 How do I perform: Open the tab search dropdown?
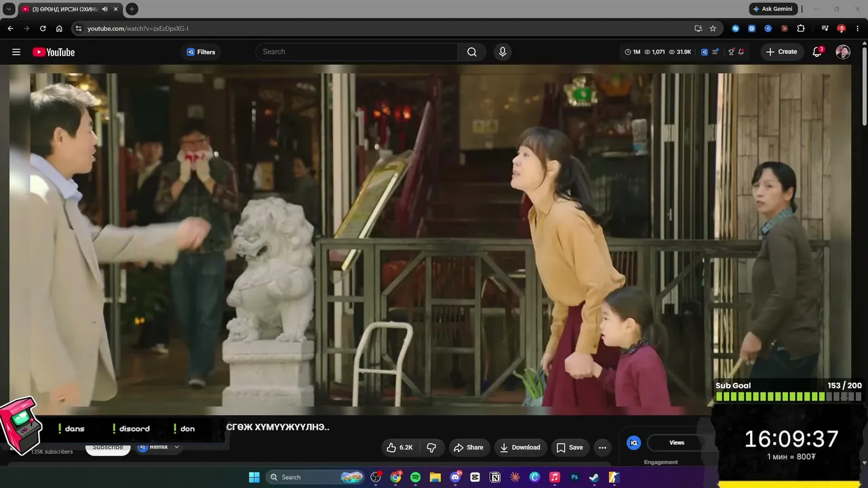click(9, 9)
